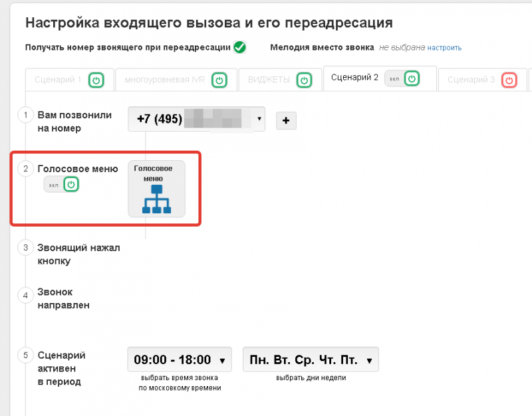
Task: Click the Голосовое меню tree diagram icon
Action: 156,199
